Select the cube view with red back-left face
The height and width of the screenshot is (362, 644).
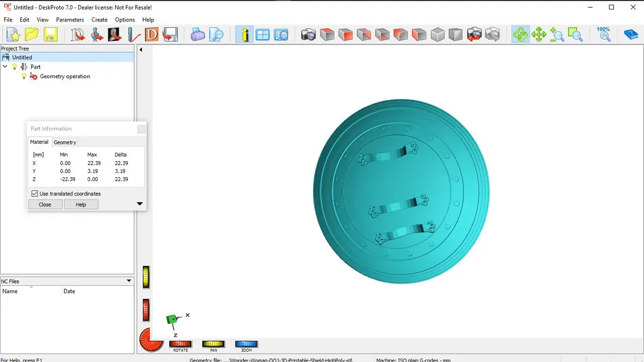pos(401,35)
